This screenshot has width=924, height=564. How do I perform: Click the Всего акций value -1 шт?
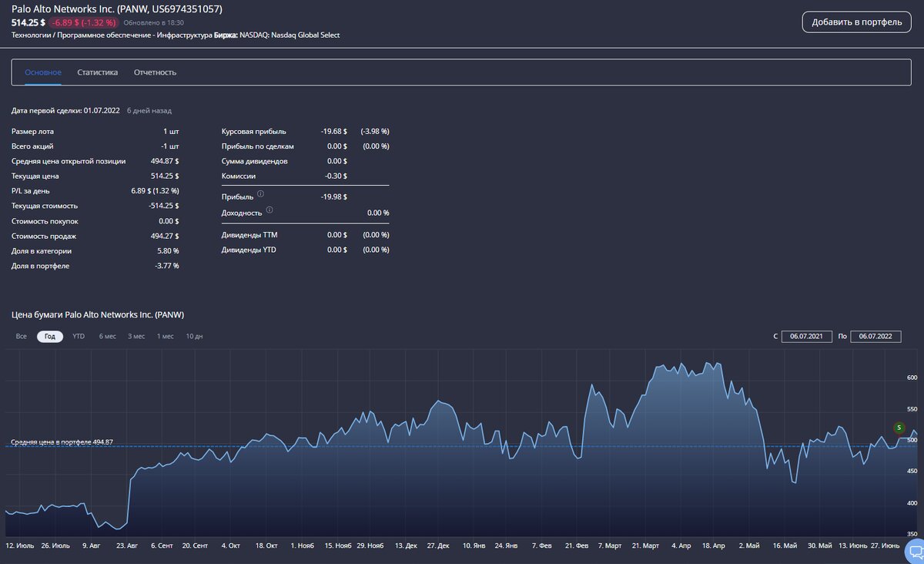click(x=169, y=146)
